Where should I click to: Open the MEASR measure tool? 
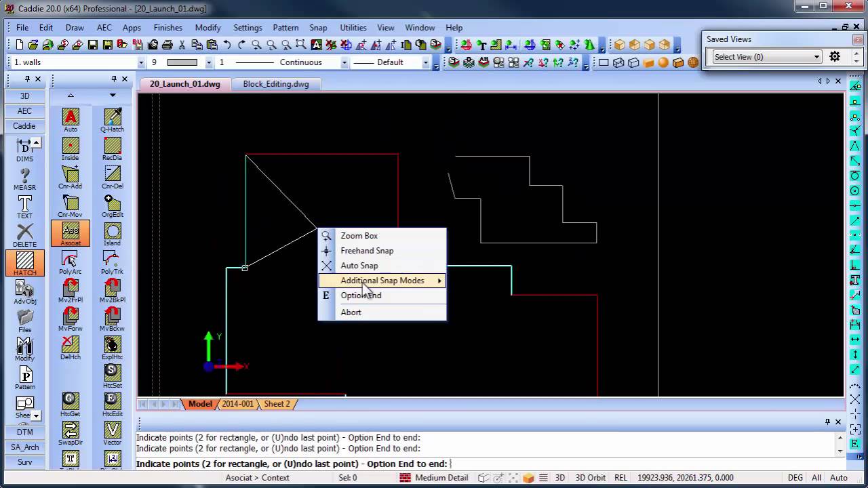click(x=24, y=178)
